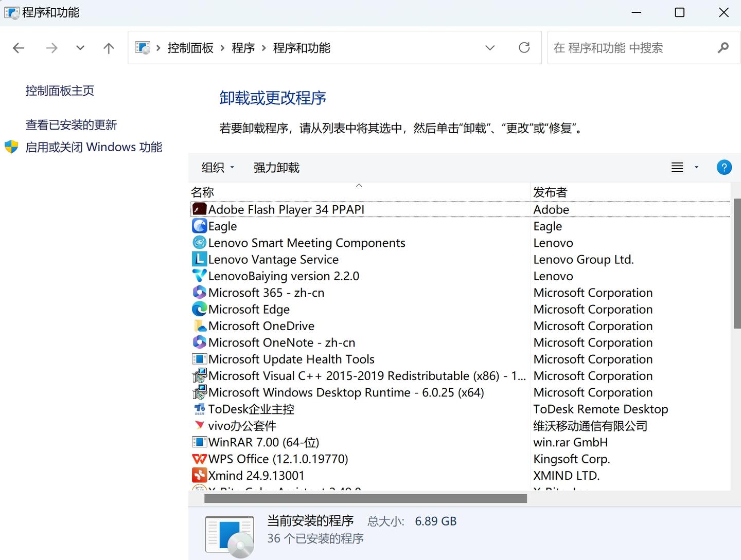Viewport: 741px width, 560px height.
Task: Expand the address bar history dropdown
Action: tap(490, 48)
